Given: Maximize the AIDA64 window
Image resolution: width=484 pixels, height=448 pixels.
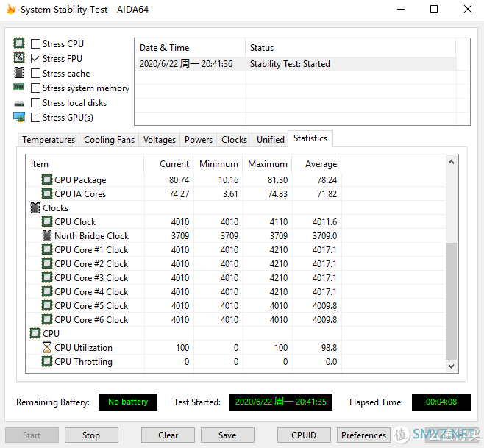Looking at the screenshot, I should tap(434, 9).
